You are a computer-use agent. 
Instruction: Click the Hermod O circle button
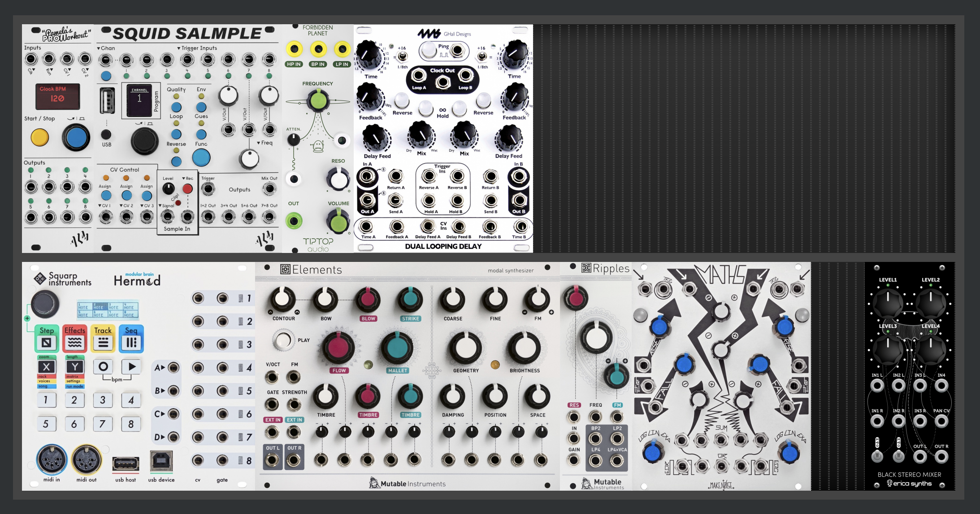pos(103,367)
